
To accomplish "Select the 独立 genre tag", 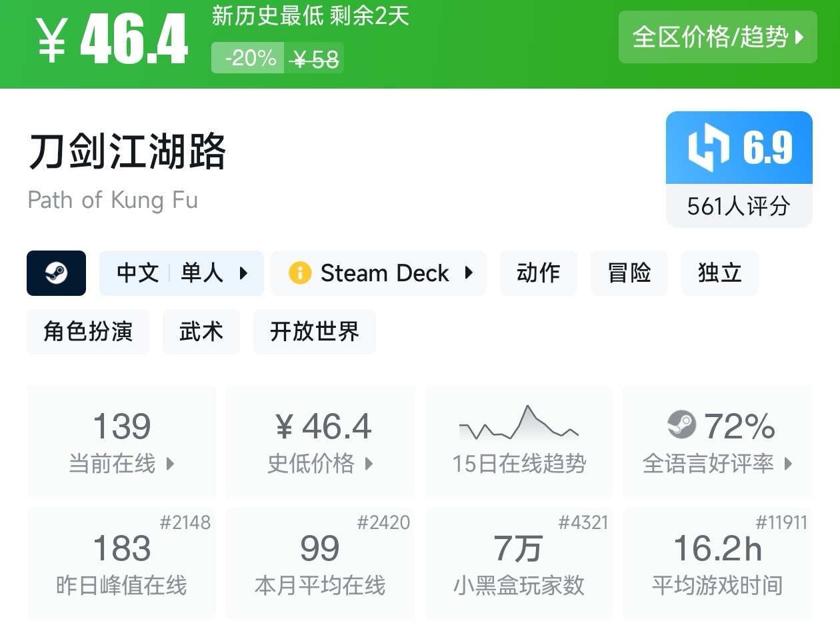I will (x=719, y=273).
